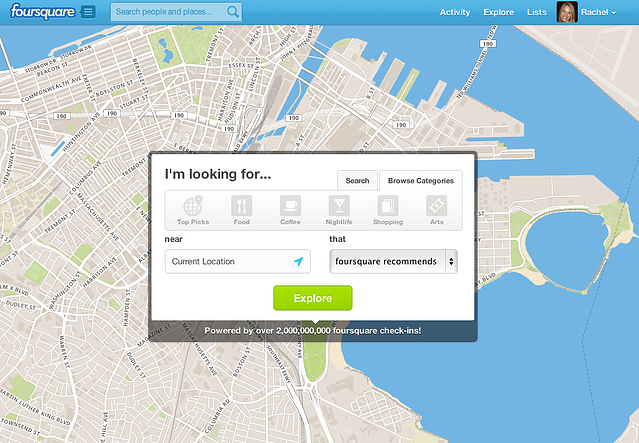Open the Activity page
Image resolution: width=639 pixels, height=443 pixels.
(x=455, y=12)
